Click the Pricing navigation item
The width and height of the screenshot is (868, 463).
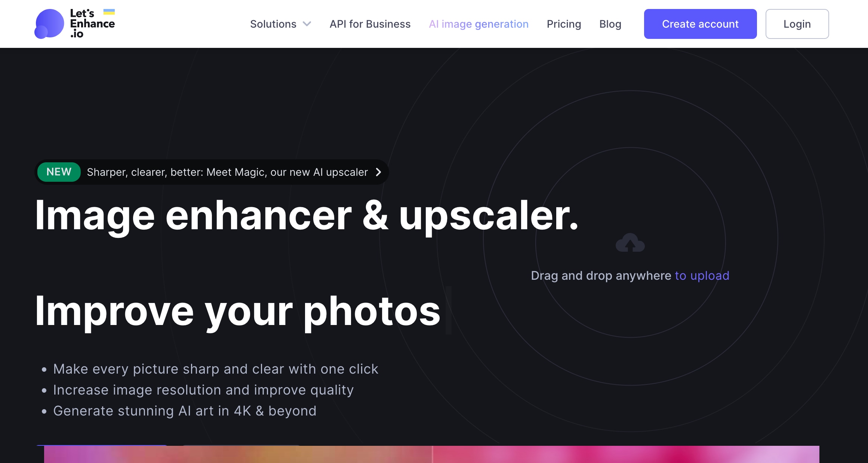pos(564,24)
